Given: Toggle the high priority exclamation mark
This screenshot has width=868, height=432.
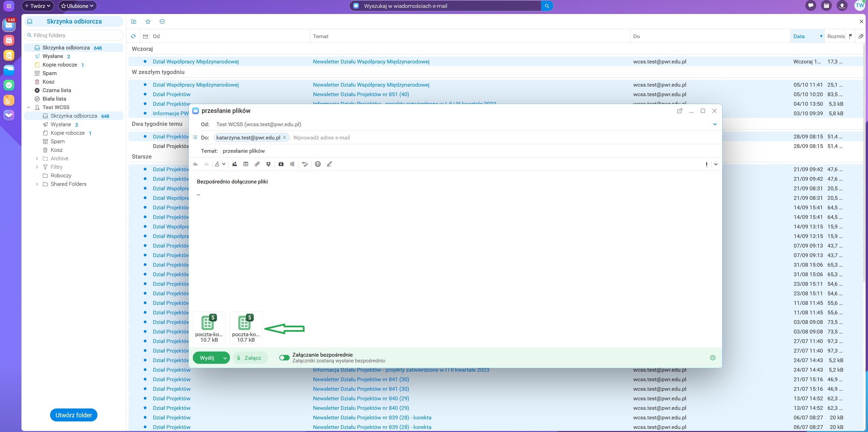Looking at the screenshot, I should pos(707,165).
